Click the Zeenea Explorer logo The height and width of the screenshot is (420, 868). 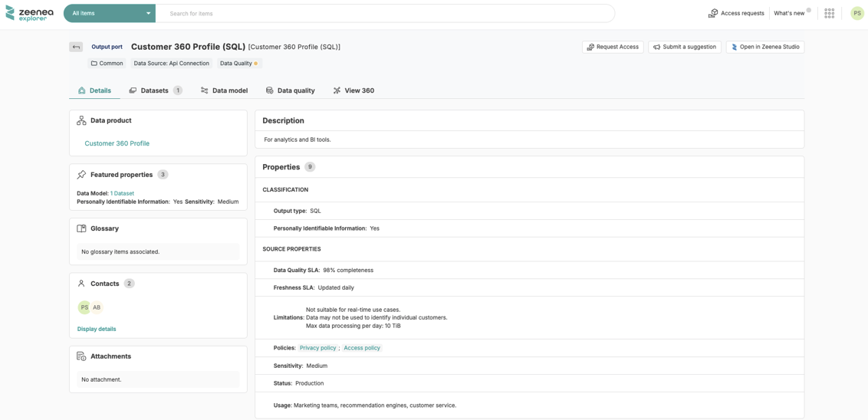(x=30, y=13)
